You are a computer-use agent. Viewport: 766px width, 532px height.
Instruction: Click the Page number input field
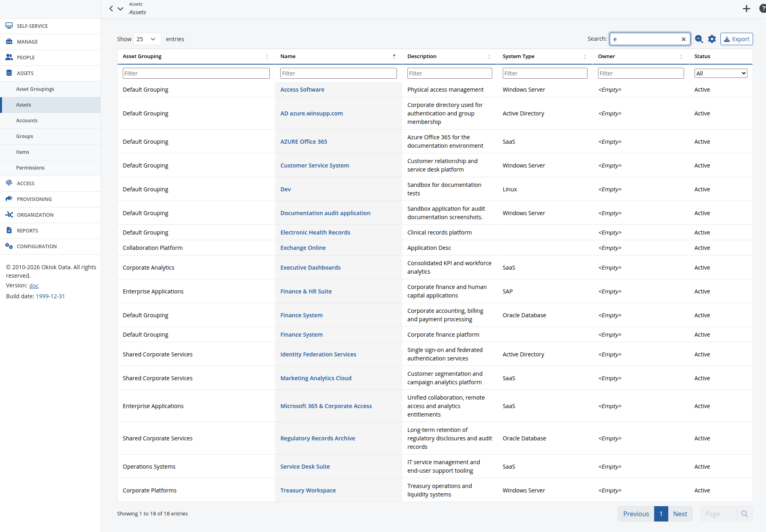[x=719, y=514]
